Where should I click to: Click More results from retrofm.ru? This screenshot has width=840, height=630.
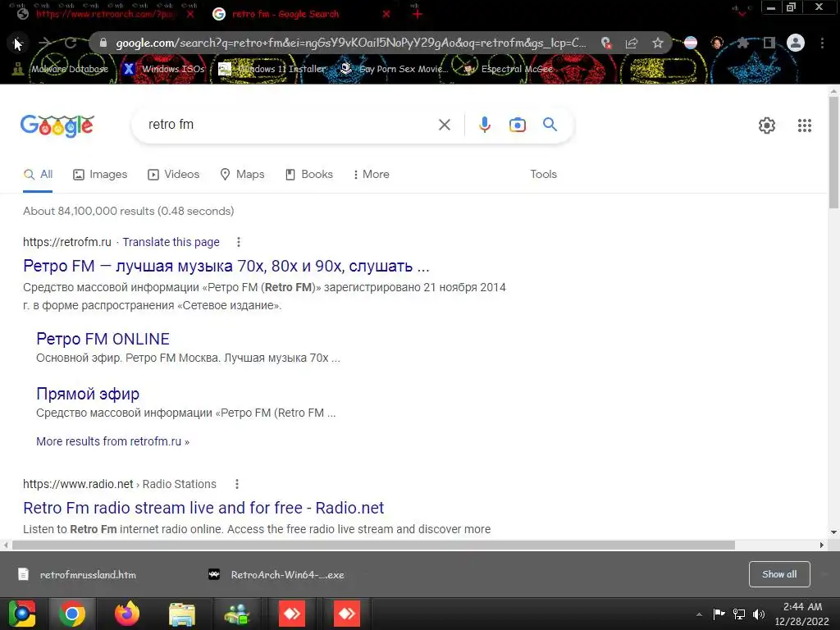[x=112, y=441]
